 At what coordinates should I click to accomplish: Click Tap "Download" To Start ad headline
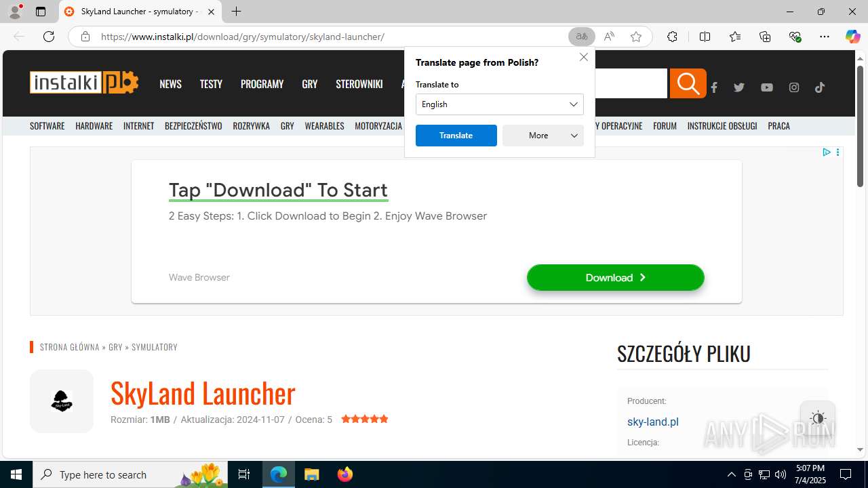pos(278,190)
